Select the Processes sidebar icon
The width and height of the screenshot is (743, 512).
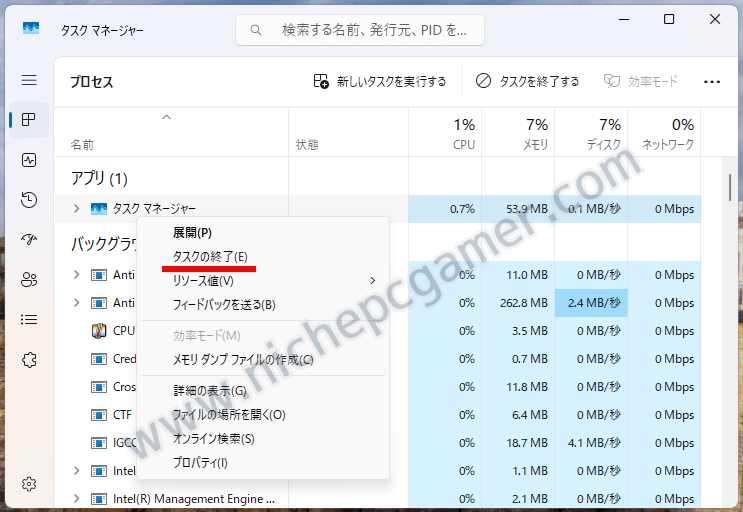click(x=29, y=120)
